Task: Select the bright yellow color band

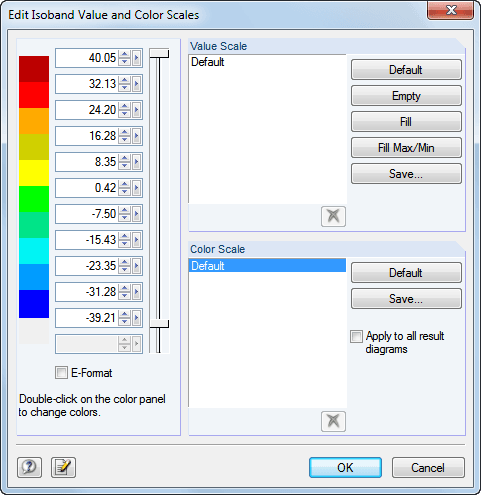Action: tap(34, 173)
